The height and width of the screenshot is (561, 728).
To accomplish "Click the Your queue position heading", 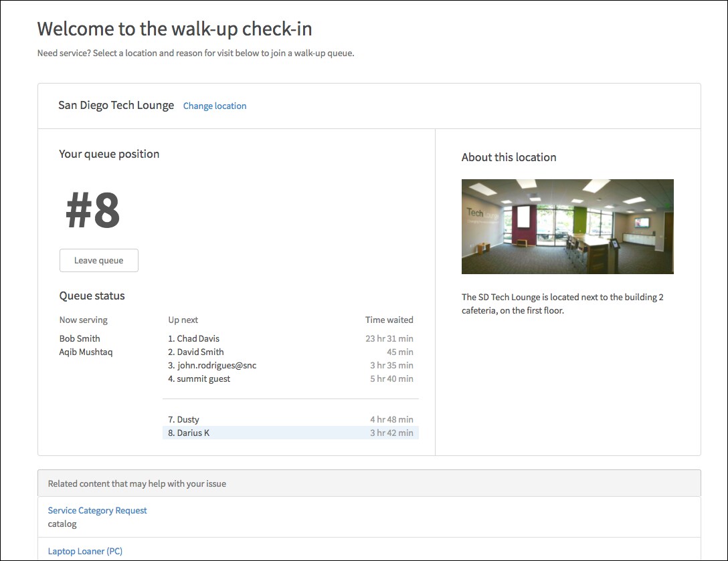I will tap(109, 154).
